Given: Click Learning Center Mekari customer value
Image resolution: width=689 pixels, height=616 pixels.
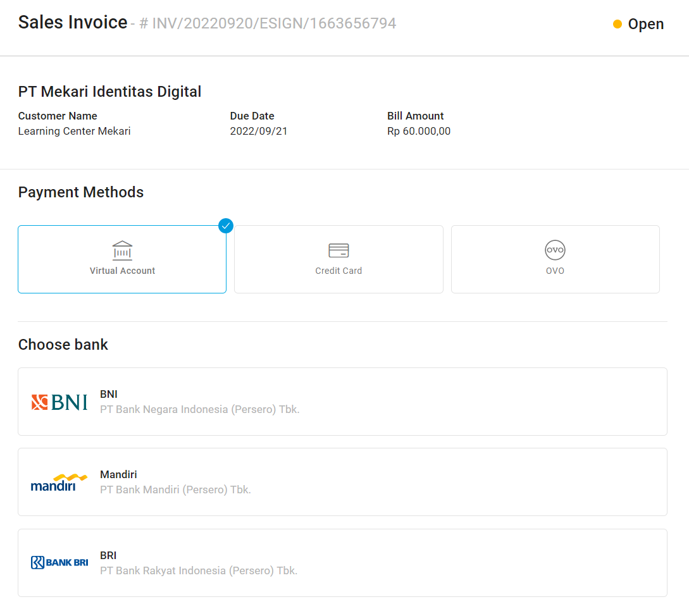Looking at the screenshot, I should tap(74, 131).
